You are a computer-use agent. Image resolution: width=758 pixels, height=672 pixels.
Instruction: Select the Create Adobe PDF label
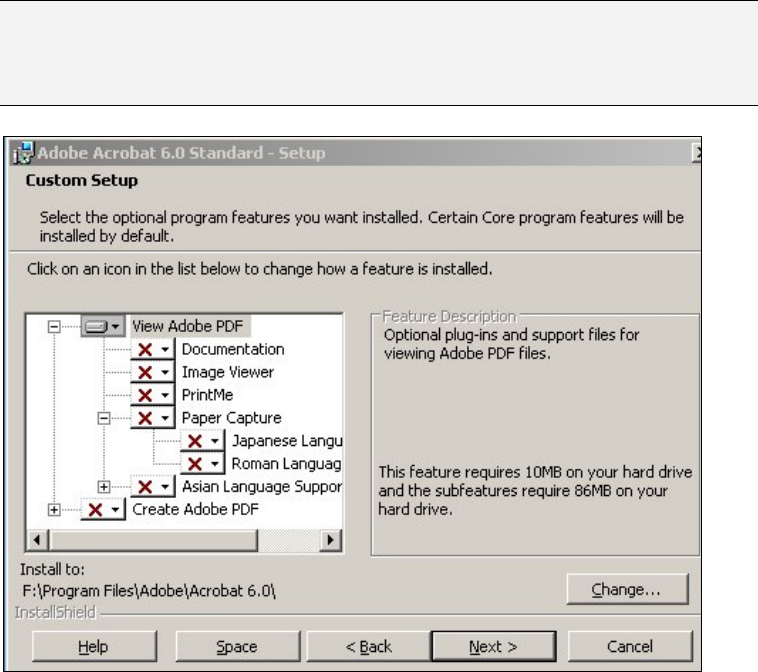tap(195, 510)
